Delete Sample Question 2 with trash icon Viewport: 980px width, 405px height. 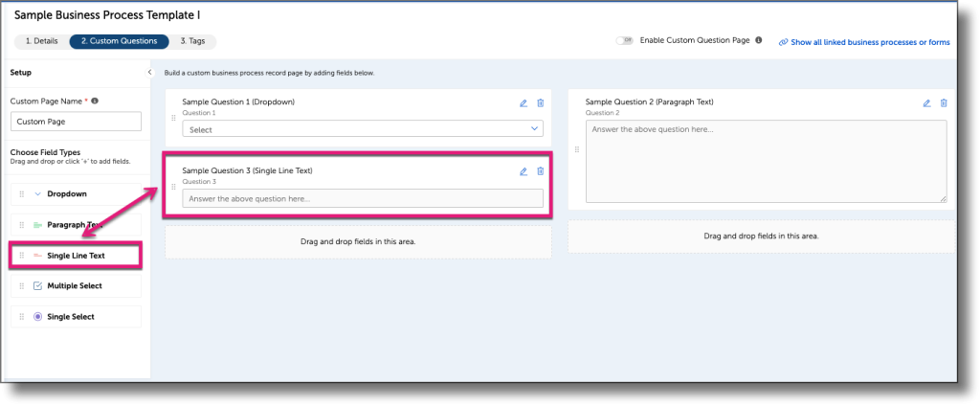pos(944,103)
